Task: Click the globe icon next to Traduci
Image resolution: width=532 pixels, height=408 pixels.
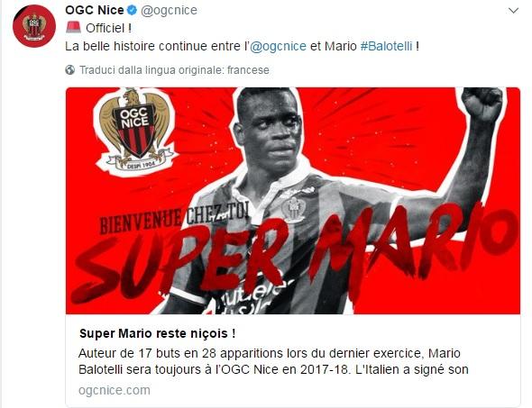Action: click(70, 70)
